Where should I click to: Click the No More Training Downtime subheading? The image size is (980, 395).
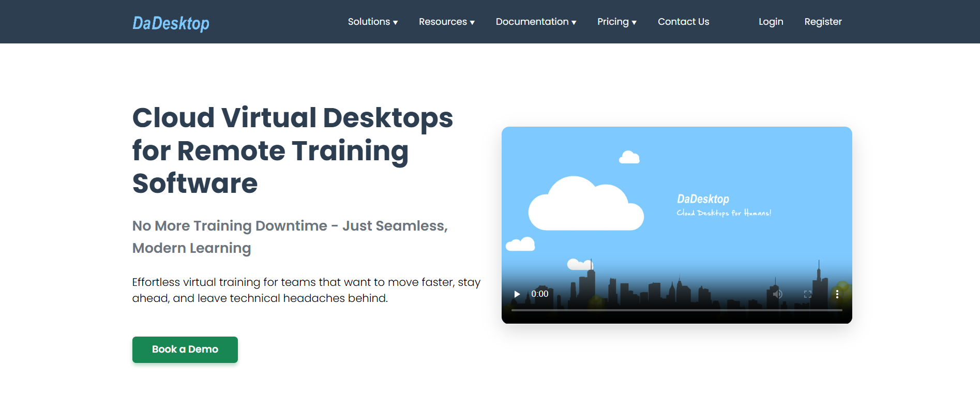pos(290,237)
